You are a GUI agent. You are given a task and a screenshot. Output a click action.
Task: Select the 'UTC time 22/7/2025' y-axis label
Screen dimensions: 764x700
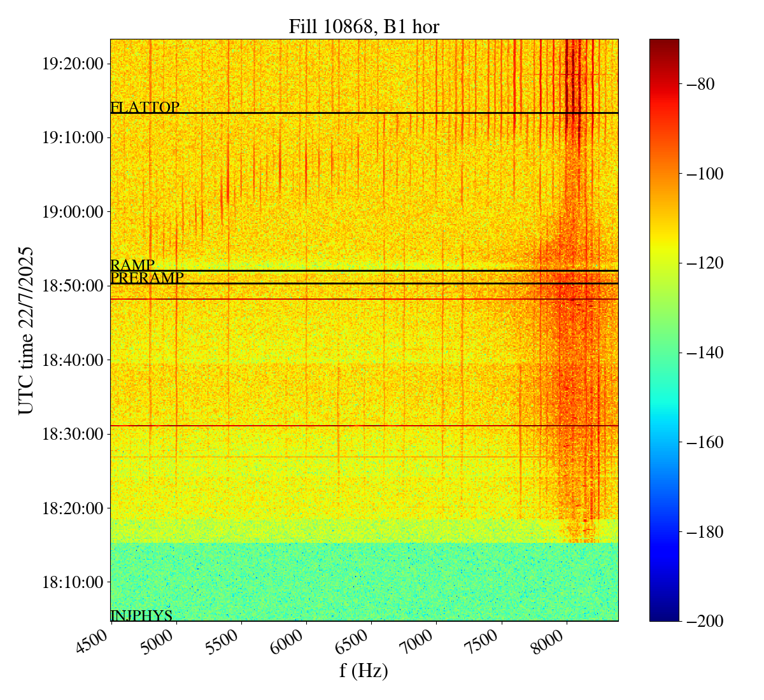click(x=26, y=330)
